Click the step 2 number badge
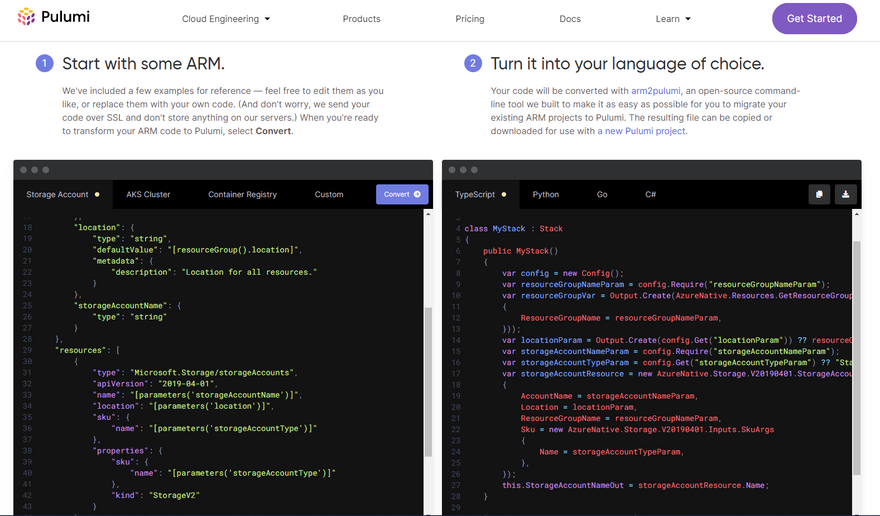Viewport: 880px width, 516px height. (x=473, y=64)
